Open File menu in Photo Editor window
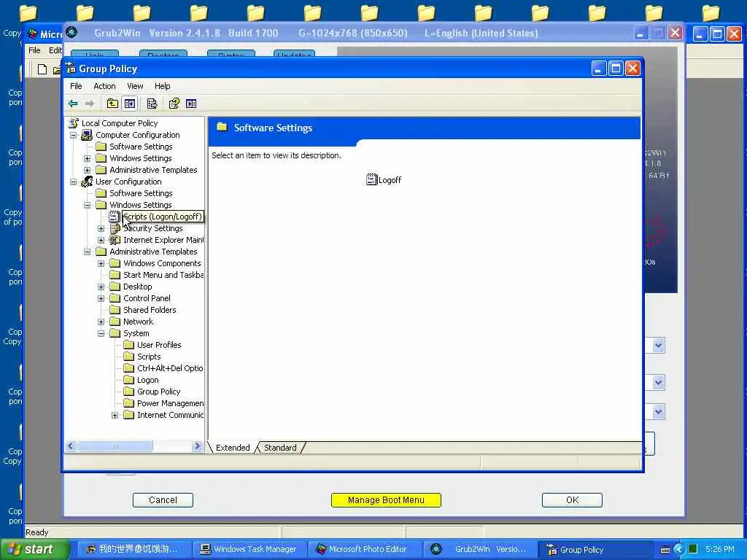Image resolution: width=747 pixels, height=560 pixels. pyautogui.click(x=34, y=50)
